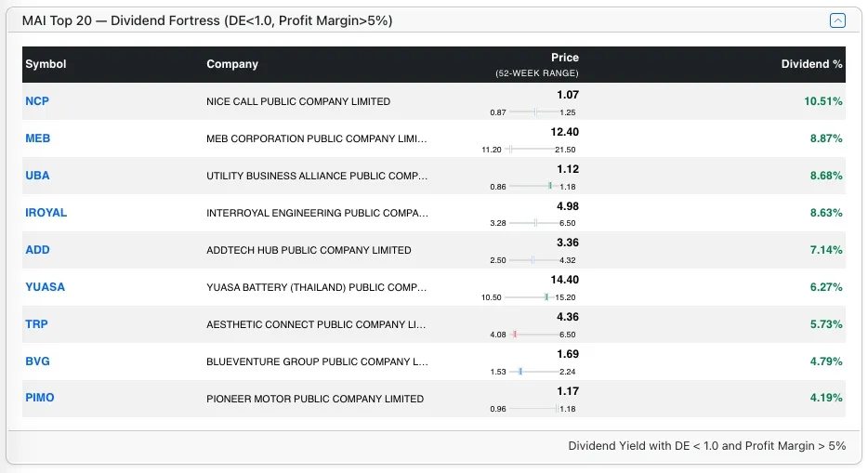Click the 52-week range bar for NCP
The width and height of the screenshot is (868, 473).
(533, 112)
